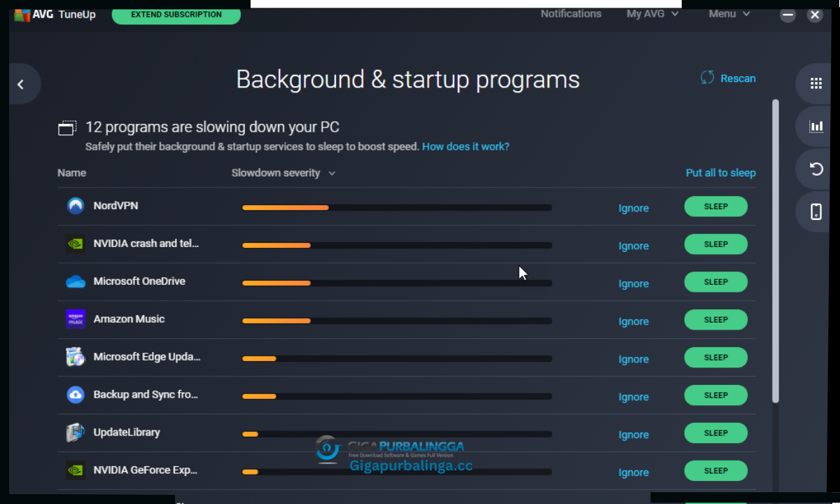Click the Extend Subscription button
This screenshot has width=840, height=504.
(176, 14)
